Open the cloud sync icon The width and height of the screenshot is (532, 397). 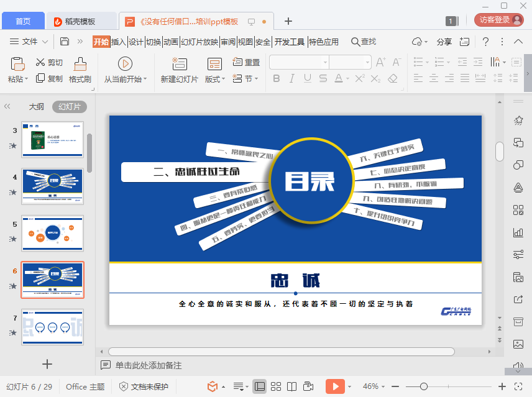point(417,42)
